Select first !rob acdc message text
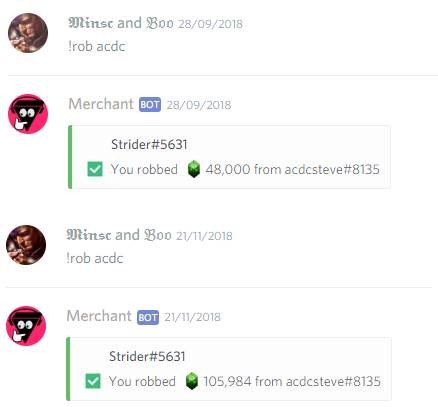 97,46
